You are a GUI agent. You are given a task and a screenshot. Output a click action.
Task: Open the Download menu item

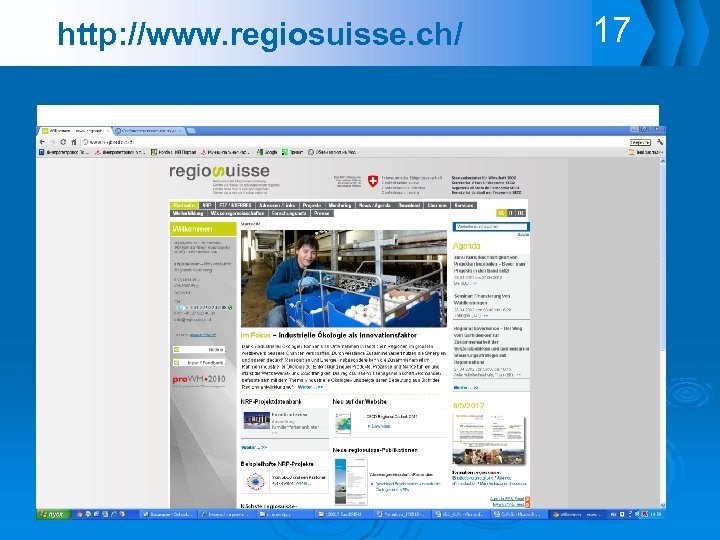(x=409, y=205)
